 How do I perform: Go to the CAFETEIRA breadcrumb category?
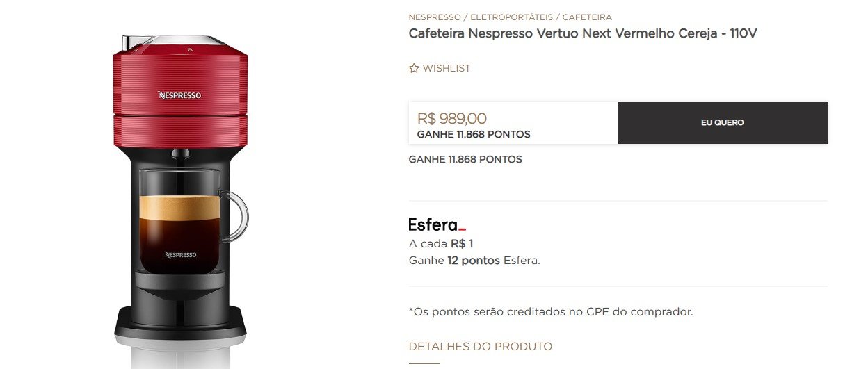(587, 17)
